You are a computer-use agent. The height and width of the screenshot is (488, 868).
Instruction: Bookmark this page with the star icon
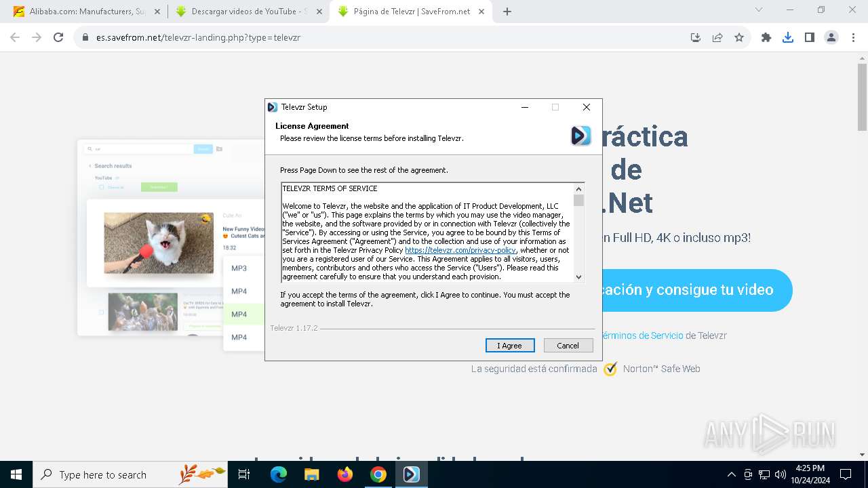739,37
